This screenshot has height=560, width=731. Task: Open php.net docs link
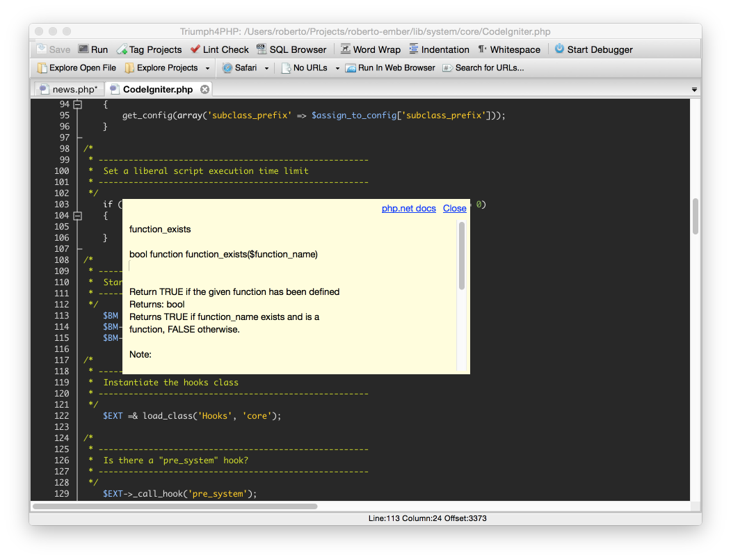[x=409, y=209]
